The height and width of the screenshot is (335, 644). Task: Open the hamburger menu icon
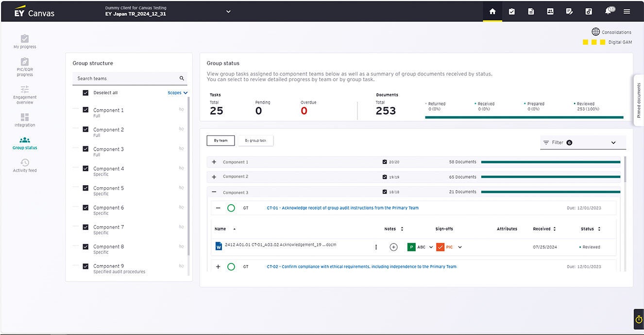coord(627,12)
